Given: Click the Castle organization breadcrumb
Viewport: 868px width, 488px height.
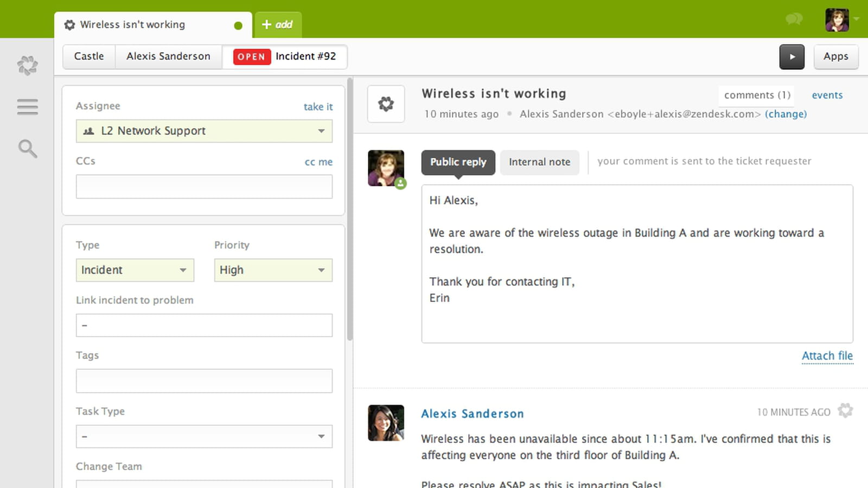Looking at the screenshot, I should tap(89, 56).
